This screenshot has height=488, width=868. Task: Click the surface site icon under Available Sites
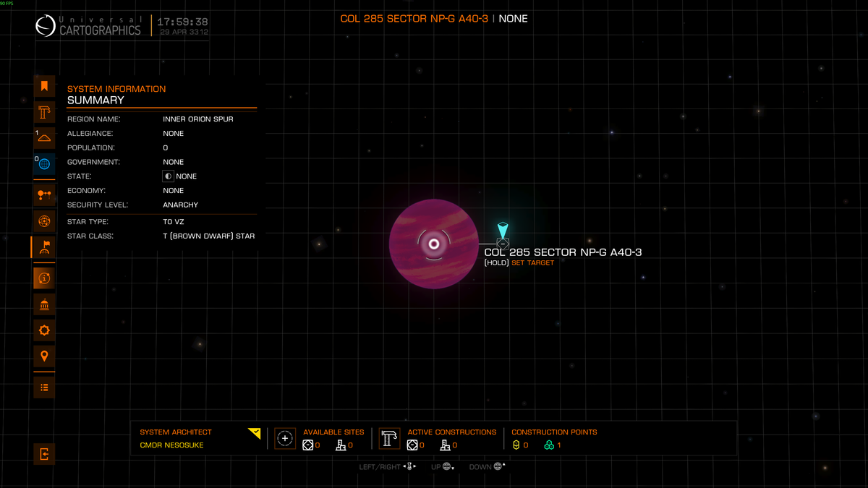[x=341, y=445]
